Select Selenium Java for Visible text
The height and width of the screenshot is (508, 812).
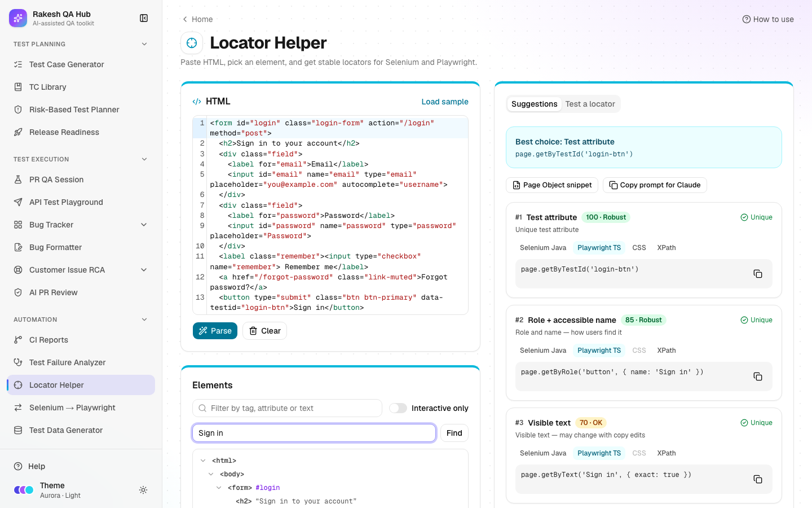point(543,453)
